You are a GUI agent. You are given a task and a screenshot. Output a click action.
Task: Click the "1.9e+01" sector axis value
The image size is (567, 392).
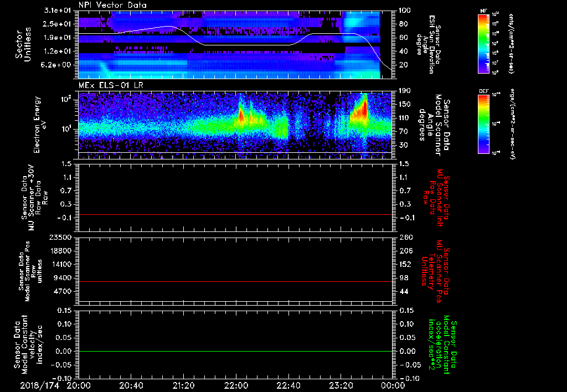pos(58,38)
